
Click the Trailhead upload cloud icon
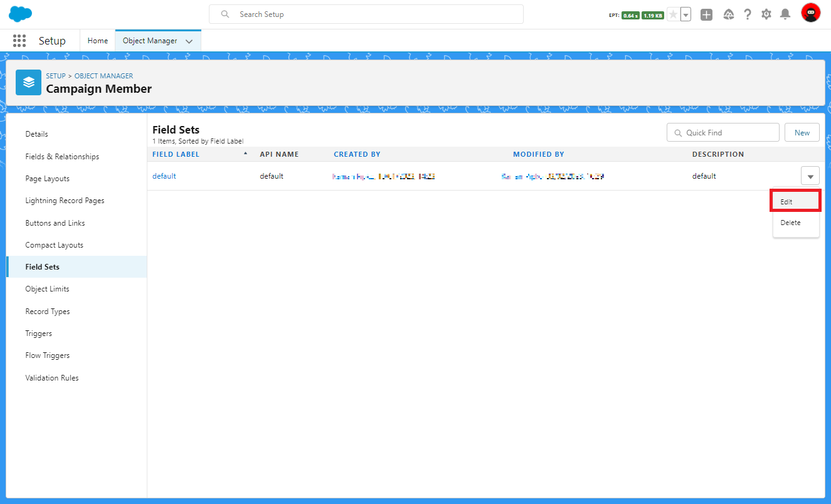728,13
